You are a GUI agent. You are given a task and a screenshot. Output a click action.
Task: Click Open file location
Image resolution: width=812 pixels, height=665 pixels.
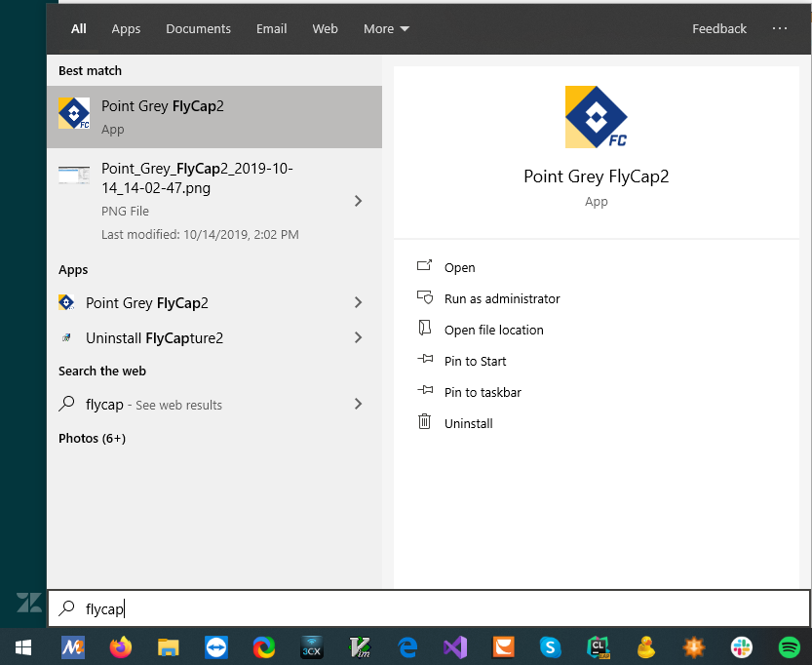coord(493,330)
